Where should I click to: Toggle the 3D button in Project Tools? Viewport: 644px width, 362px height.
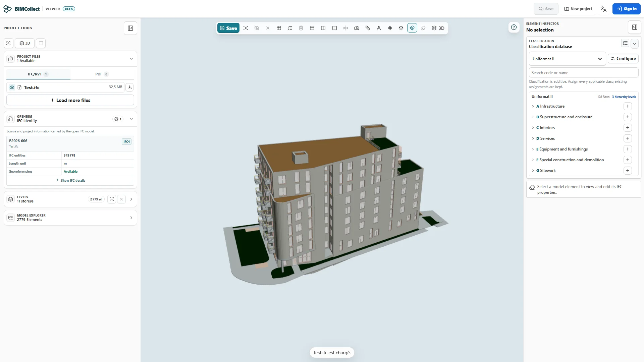coord(25,43)
